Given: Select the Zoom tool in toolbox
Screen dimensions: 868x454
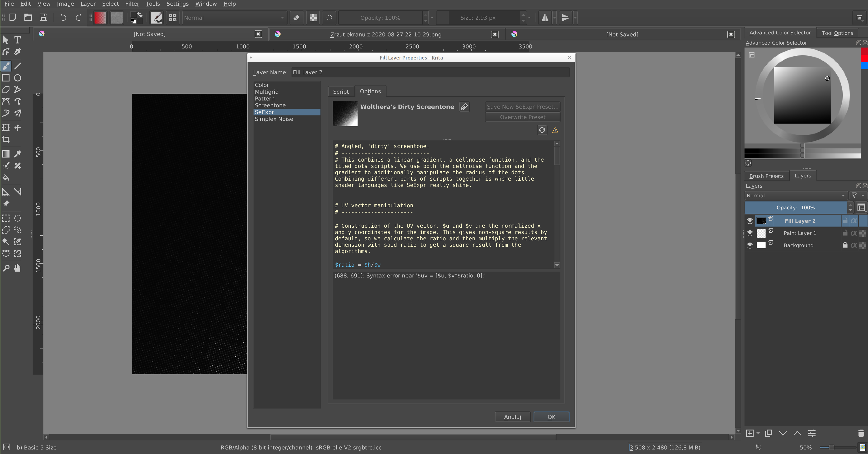Looking at the screenshot, I should pyautogui.click(x=6, y=268).
